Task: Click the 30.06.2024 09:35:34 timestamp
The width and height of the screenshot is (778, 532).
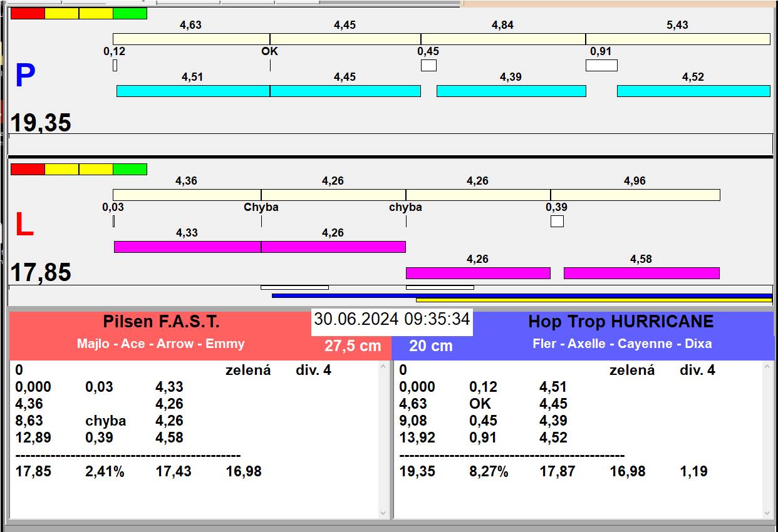Action: 392,319
